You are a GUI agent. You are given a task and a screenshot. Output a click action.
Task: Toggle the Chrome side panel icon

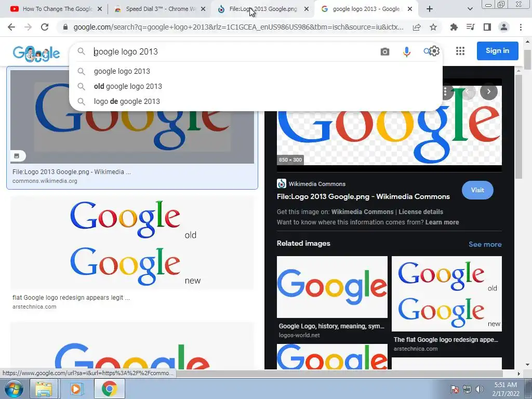coord(487,27)
